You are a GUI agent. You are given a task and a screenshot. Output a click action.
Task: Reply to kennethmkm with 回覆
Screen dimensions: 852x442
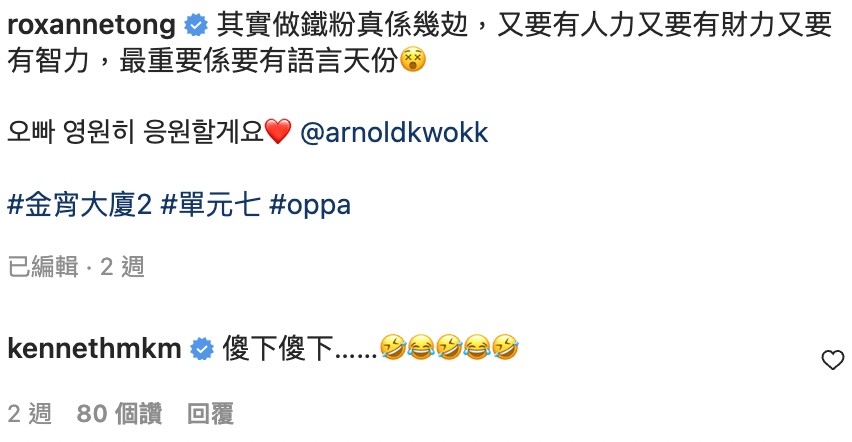coord(210,414)
